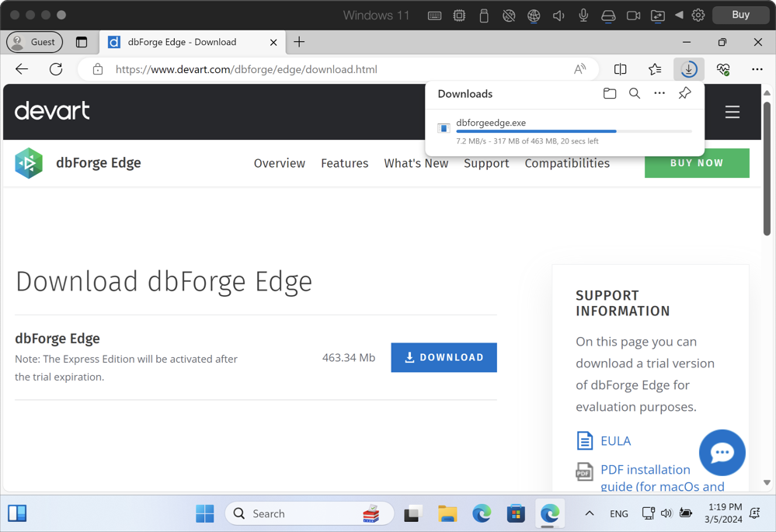Click the Downloads toolbar button in Edge
The height and width of the screenshot is (532, 776).
pos(688,69)
